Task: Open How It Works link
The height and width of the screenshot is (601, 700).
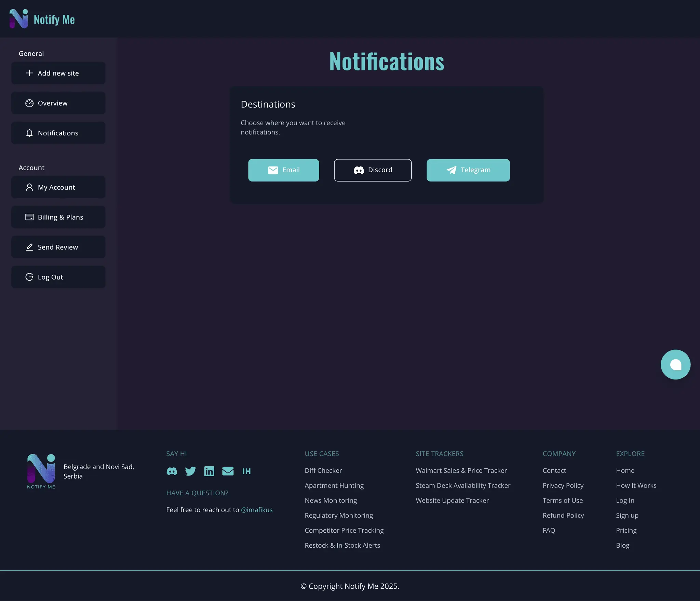Action: click(x=636, y=485)
